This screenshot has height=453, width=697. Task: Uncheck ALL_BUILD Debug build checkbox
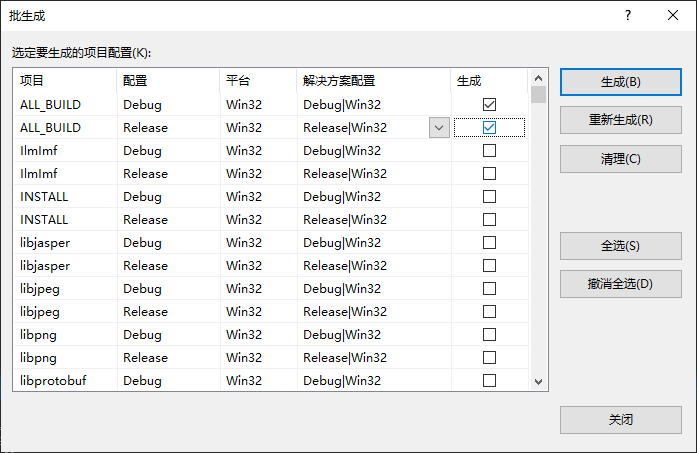(x=489, y=104)
